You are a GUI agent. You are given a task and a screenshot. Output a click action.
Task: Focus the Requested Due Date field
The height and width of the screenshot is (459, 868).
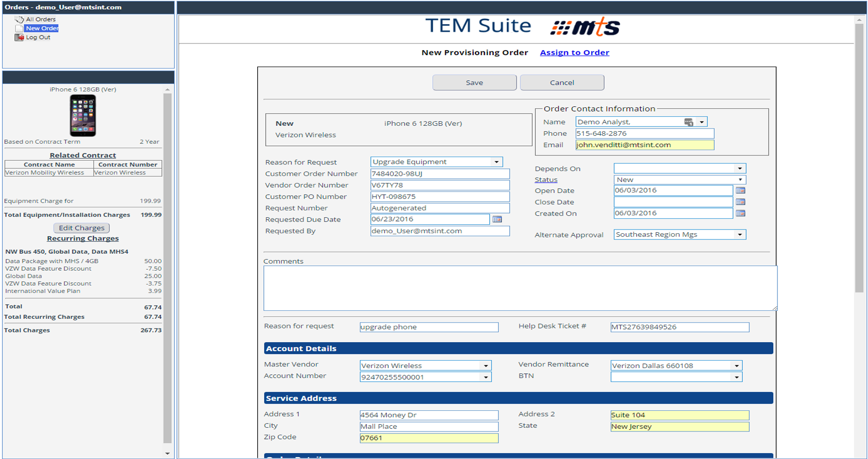tap(430, 219)
